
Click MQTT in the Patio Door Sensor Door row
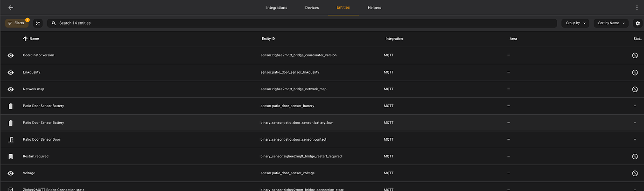[388, 139]
